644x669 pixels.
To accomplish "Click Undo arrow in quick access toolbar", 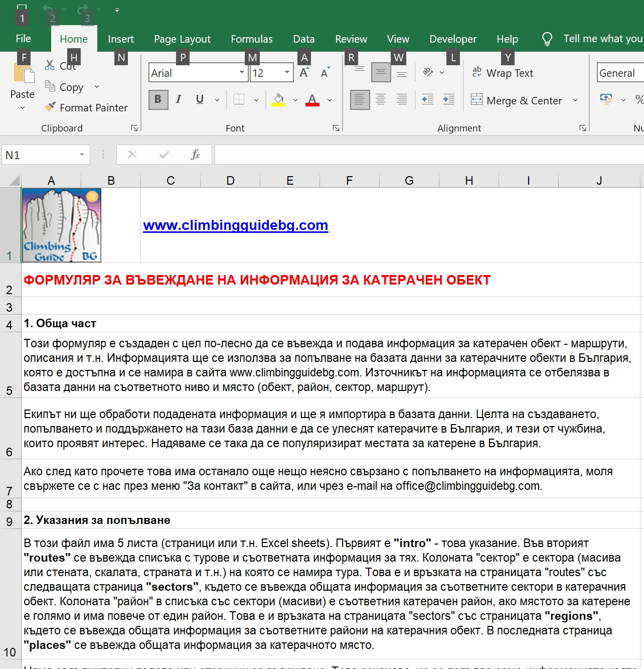I will [x=48, y=9].
